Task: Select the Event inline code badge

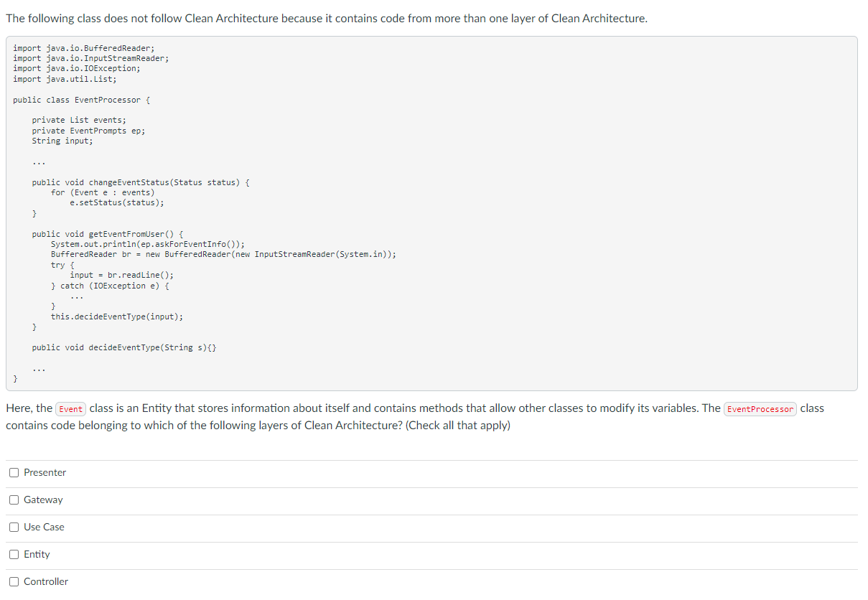Action: 70,408
